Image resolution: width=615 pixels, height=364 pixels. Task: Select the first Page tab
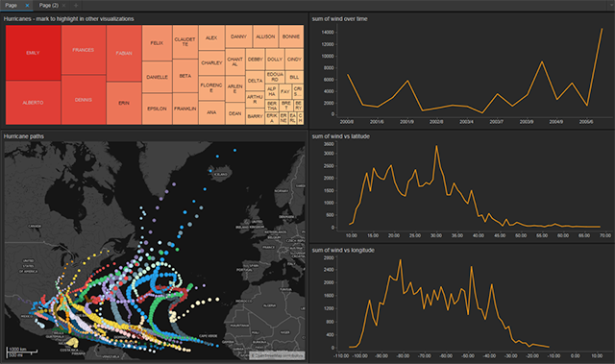[11, 6]
